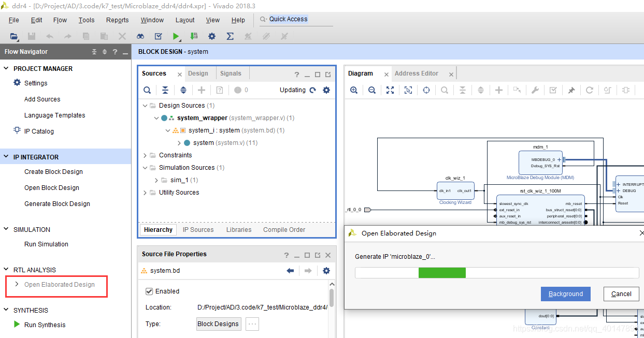Collapse the SYNTHESIS section
Screen dimensions: 644x338
tap(6, 310)
